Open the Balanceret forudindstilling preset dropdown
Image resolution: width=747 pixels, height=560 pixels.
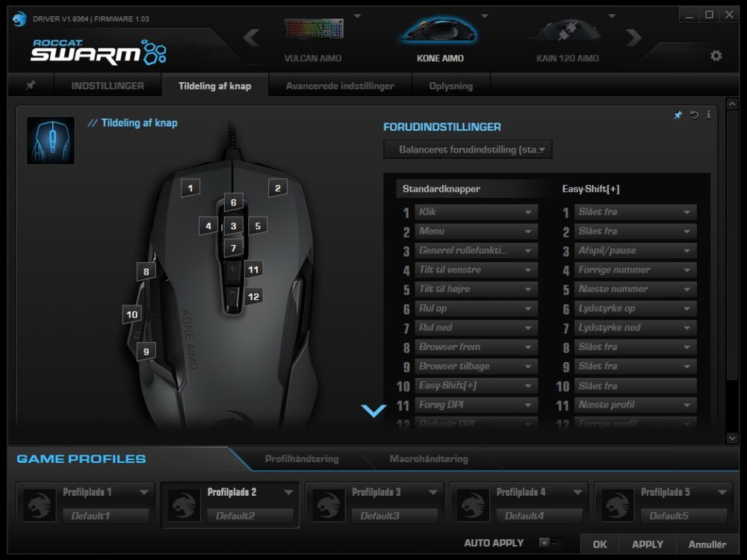coord(468,149)
